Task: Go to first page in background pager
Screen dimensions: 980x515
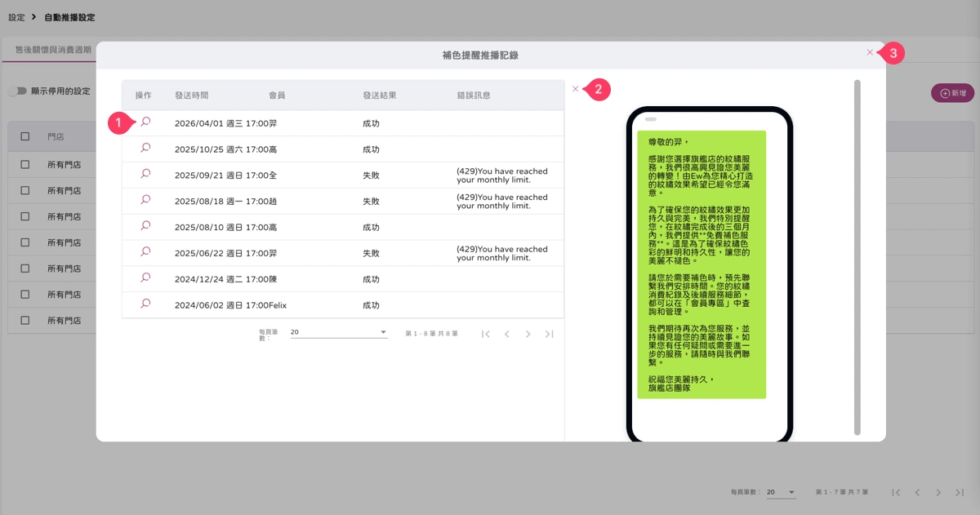Action: pos(897,493)
